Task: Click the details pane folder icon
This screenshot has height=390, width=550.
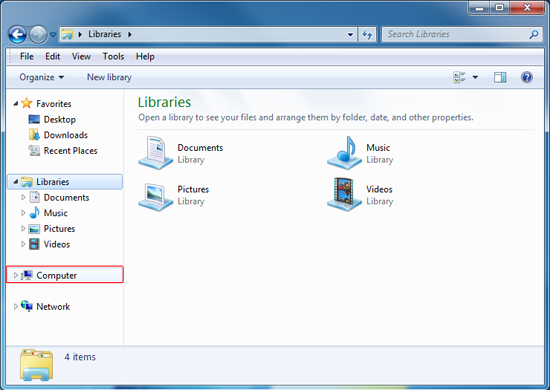Action: tap(36, 365)
